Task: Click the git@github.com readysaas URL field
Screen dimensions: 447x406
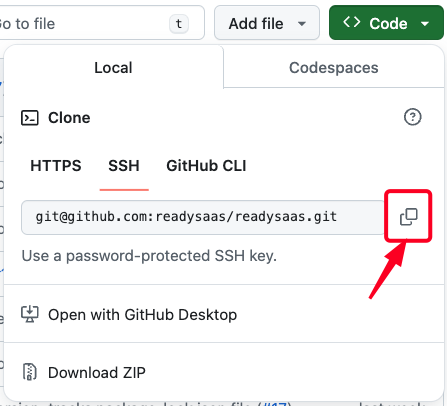Action: click(x=203, y=217)
